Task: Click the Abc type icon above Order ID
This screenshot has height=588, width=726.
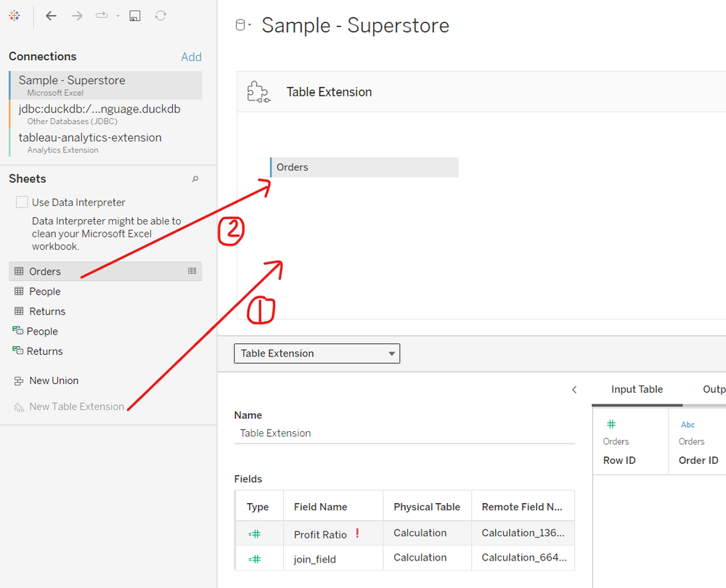Action: pyautogui.click(x=688, y=425)
